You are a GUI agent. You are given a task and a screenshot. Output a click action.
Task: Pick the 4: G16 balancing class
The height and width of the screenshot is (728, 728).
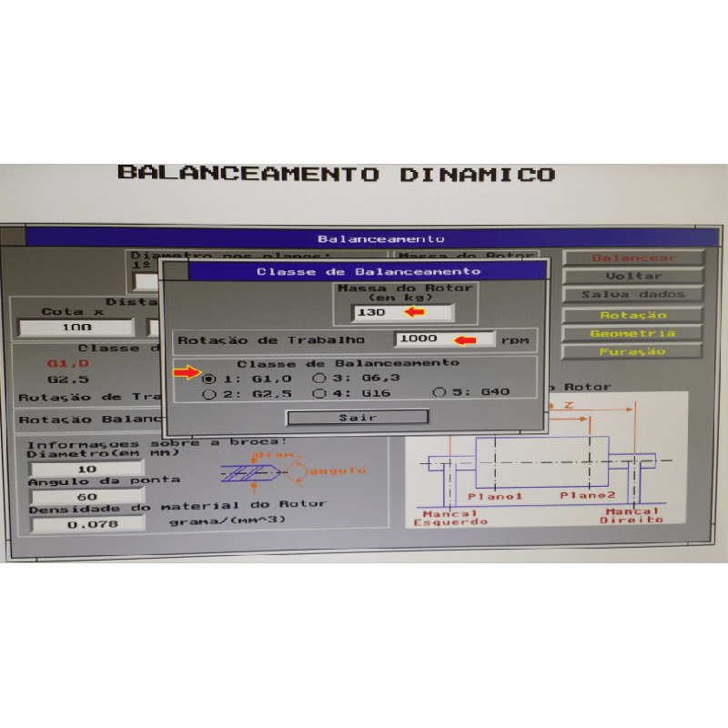[x=319, y=393]
